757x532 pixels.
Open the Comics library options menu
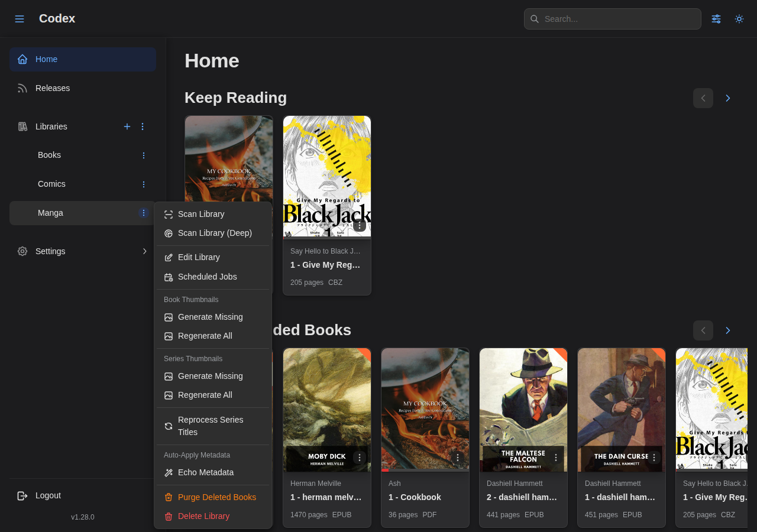coord(143,184)
